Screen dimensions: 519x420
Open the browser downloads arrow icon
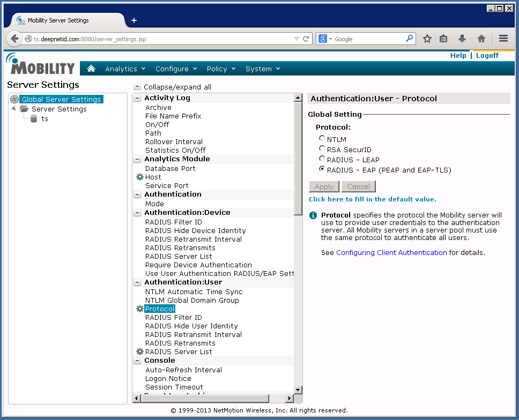(462, 39)
